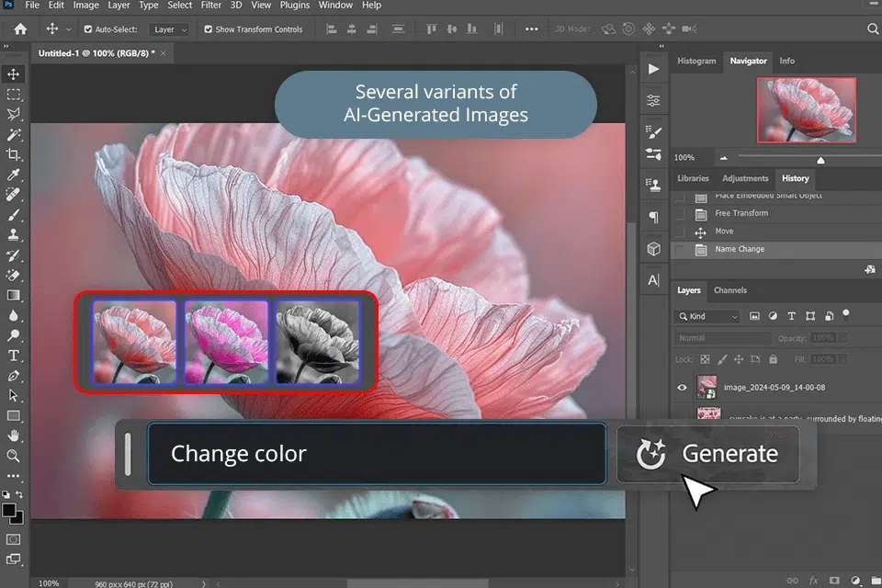Viewport: 882px width, 588px height.
Task: Hide the image_2024-05-09_14-00-08 layer
Action: tap(682, 388)
